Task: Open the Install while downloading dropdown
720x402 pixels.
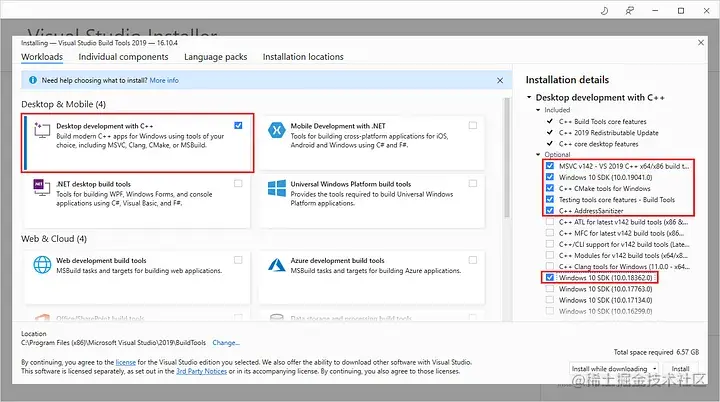Action: (x=614, y=368)
